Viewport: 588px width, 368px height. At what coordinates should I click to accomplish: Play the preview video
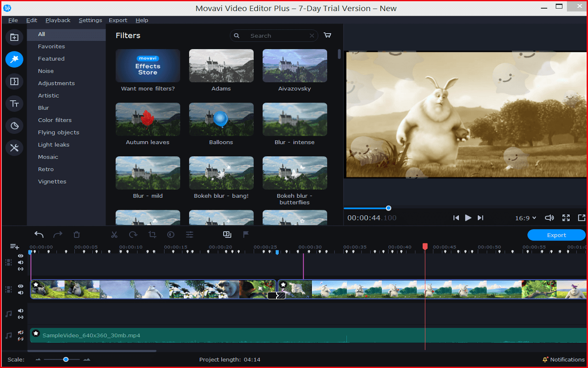click(468, 218)
